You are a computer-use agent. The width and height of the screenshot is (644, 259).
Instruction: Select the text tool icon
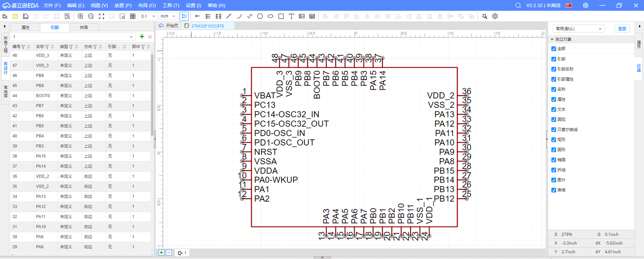click(291, 16)
